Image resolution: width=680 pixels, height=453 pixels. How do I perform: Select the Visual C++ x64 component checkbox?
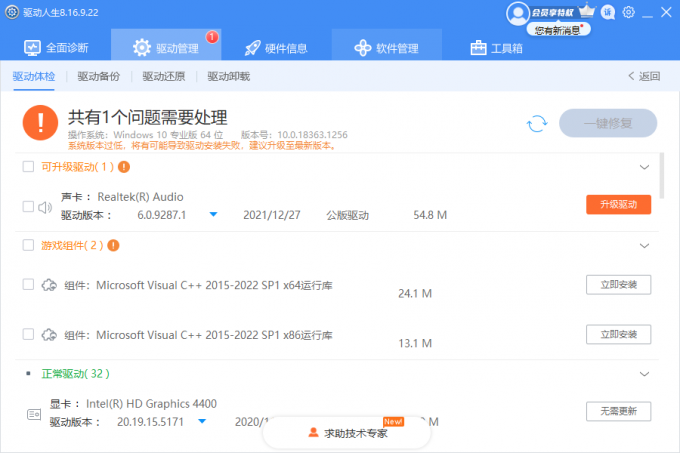tap(28, 285)
